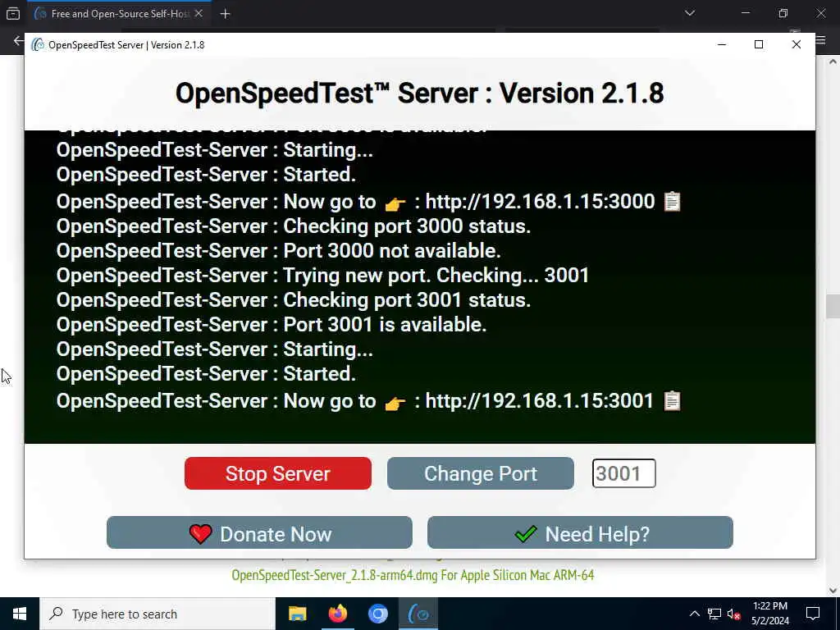Open the http://192.168.1.15:3000 address in log
Image resolution: width=840 pixels, height=630 pixels.
(x=540, y=202)
